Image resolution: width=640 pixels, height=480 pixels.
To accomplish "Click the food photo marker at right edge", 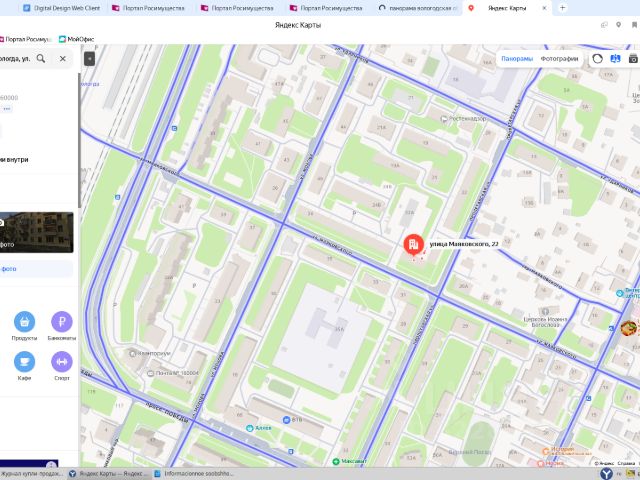I will 629,328.
